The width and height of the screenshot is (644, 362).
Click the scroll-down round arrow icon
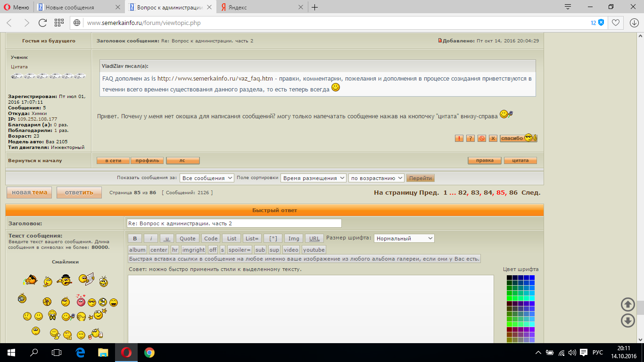coord(627,321)
